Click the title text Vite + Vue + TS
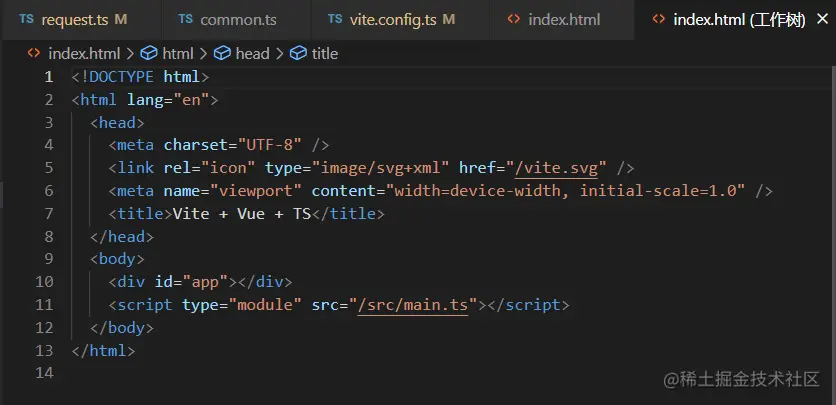 pyautogui.click(x=242, y=214)
